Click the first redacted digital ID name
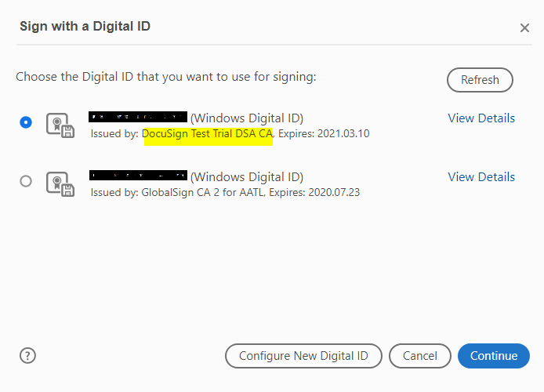544x392 pixels. [x=138, y=118]
